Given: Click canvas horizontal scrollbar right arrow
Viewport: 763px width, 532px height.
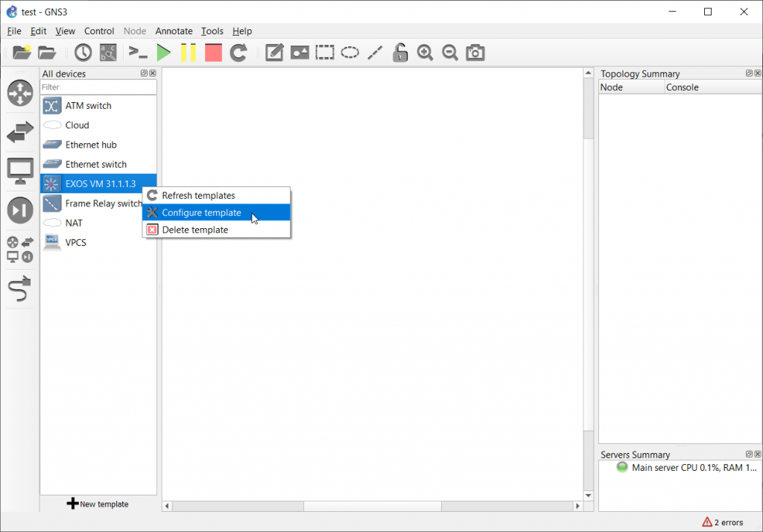Looking at the screenshot, I should coord(577,506).
